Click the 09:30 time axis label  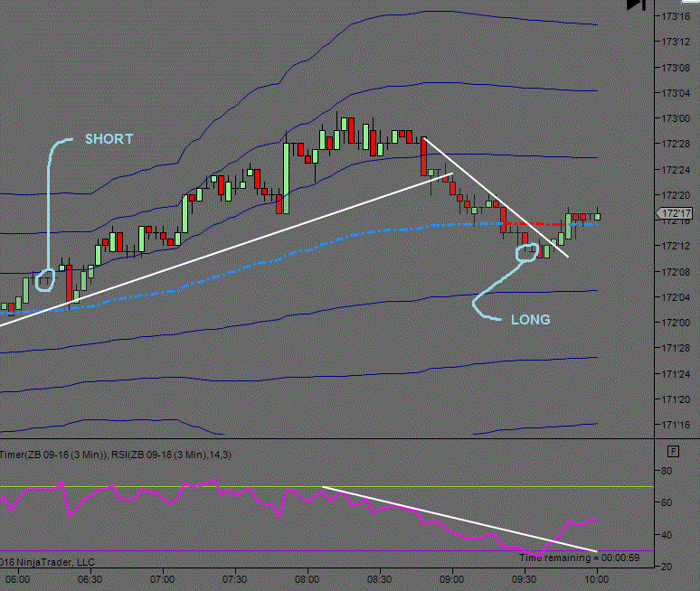tap(525, 579)
